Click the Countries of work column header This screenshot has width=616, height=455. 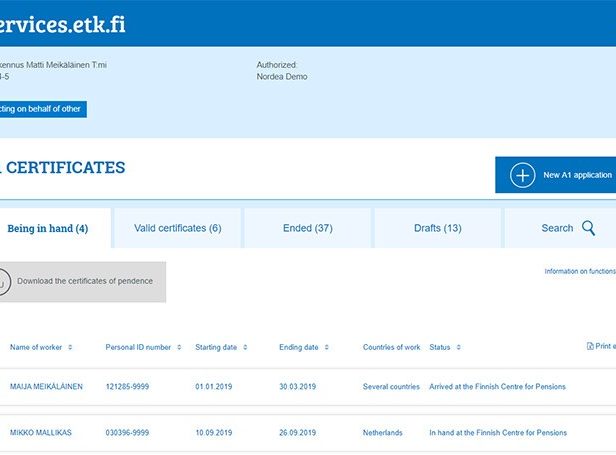coord(391,348)
